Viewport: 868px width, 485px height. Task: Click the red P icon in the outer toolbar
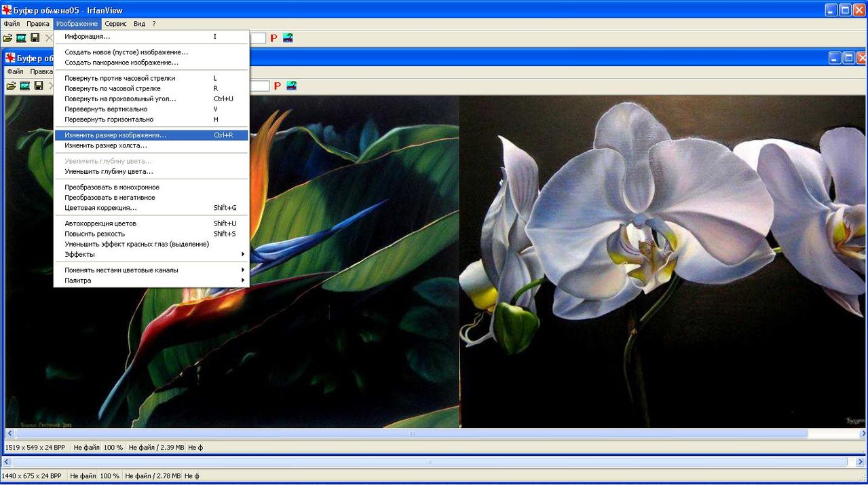tap(273, 38)
